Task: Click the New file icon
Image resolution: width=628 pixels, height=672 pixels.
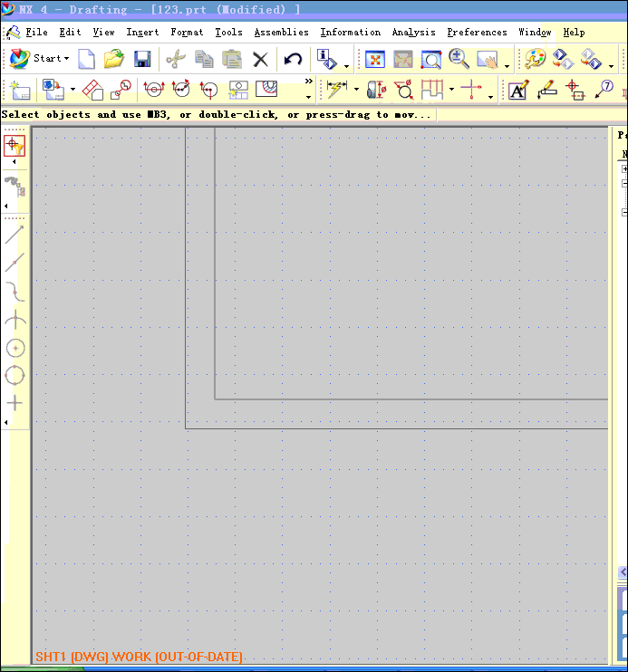Action: tap(86, 59)
